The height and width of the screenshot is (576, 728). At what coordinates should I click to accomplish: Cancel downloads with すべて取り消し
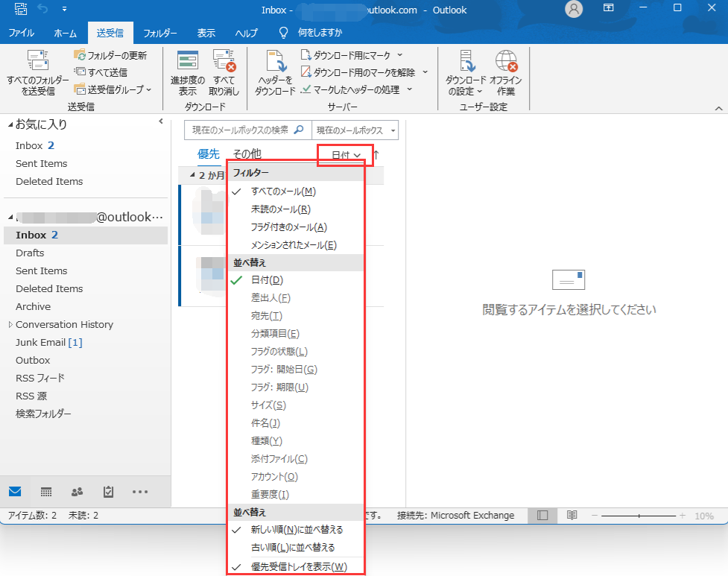(224, 72)
